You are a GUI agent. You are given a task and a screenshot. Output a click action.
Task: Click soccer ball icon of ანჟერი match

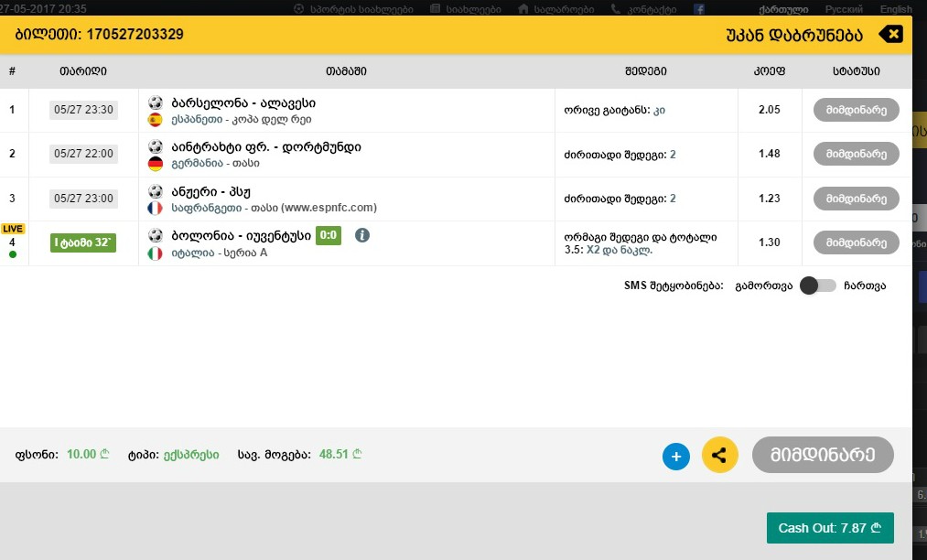pos(156,191)
